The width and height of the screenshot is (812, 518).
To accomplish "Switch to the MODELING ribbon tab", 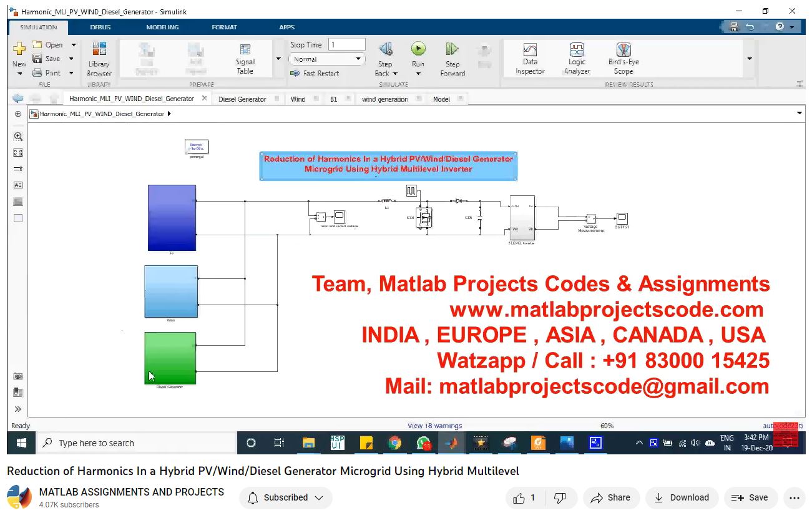I will [x=162, y=27].
